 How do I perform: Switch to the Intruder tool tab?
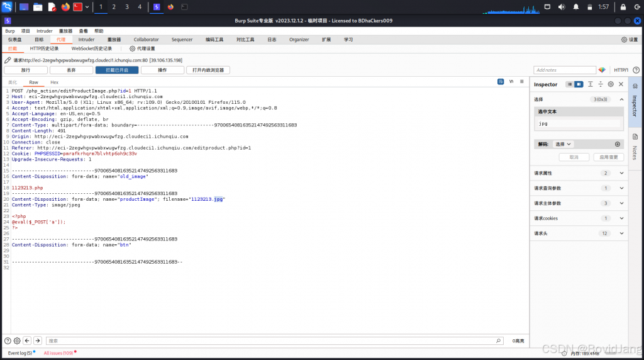86,40
